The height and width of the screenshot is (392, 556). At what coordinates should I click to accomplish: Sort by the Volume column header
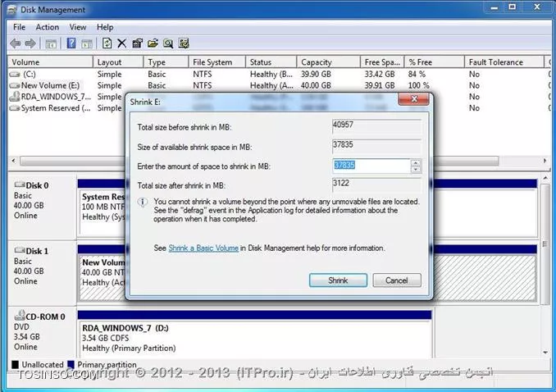[50, 62]
